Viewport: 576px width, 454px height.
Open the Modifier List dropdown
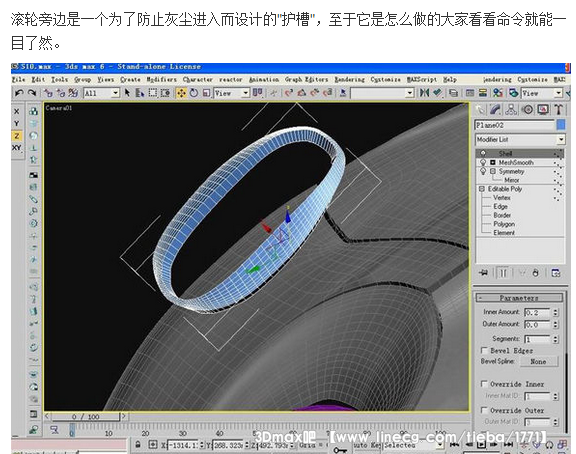click(520, 140)
